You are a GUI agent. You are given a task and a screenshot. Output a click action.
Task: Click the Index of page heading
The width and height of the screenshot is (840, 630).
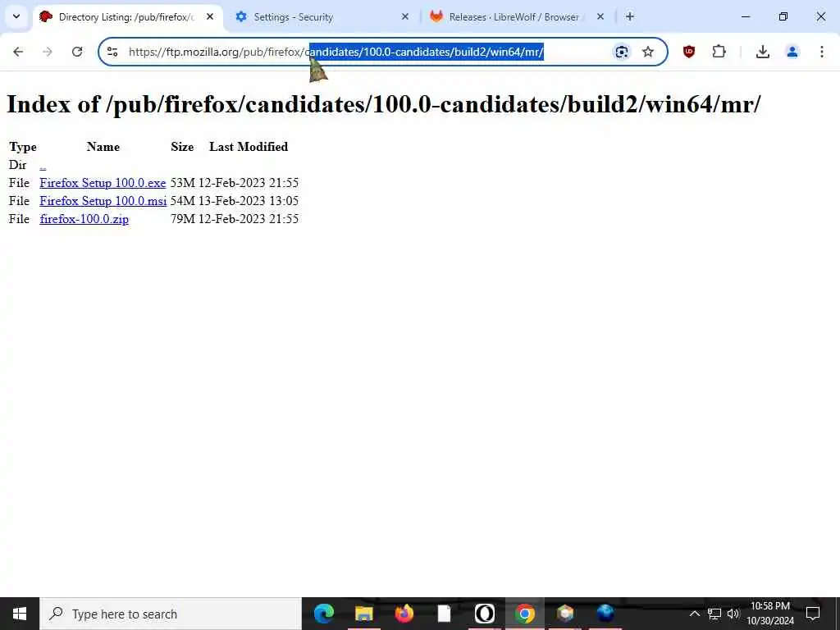[384, 104]
